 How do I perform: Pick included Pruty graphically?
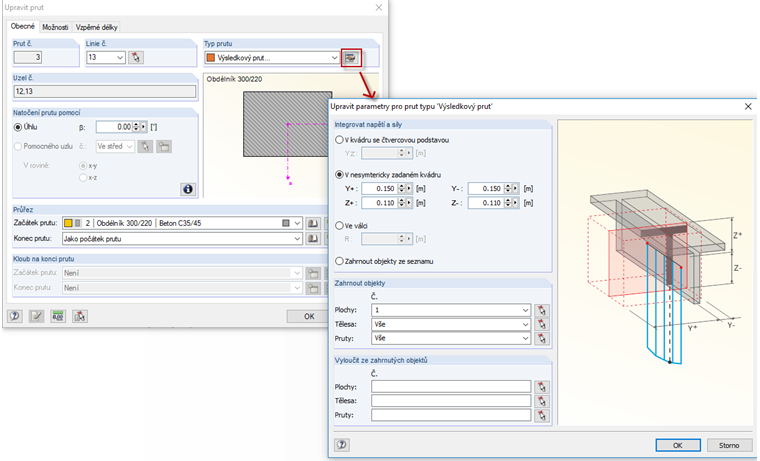(x=542, y=338)
